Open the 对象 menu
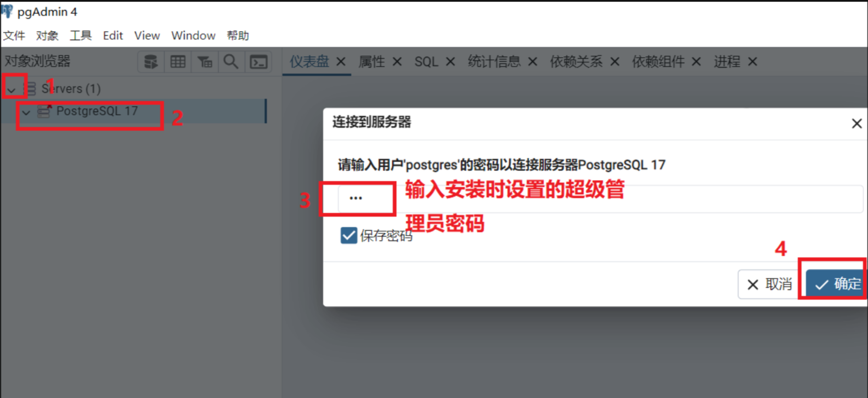868x398 pixels. pyautogui.click(x=47, y=36)
